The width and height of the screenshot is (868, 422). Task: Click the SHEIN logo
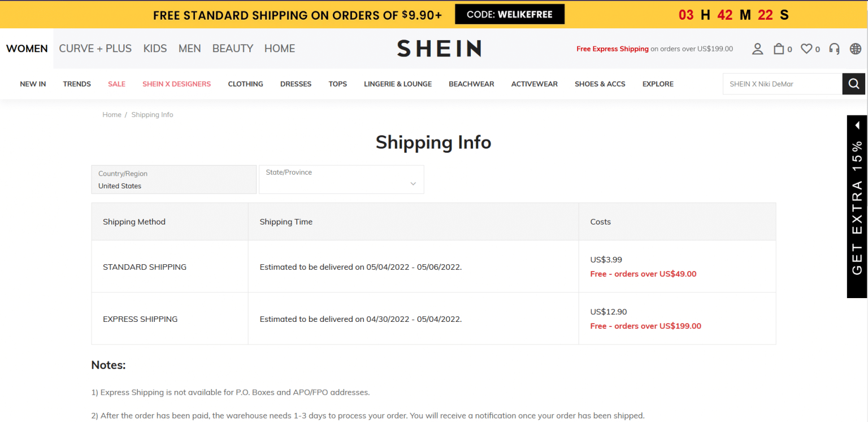[x=439, y=49]
